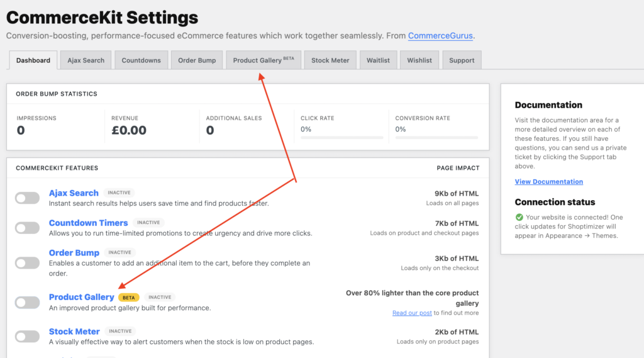Image resolution: width=644 pixels, height=358 pixels.
Task: Switch on the Stock Meter toggle
Action: pyautogui.click(x=27, y=336)
